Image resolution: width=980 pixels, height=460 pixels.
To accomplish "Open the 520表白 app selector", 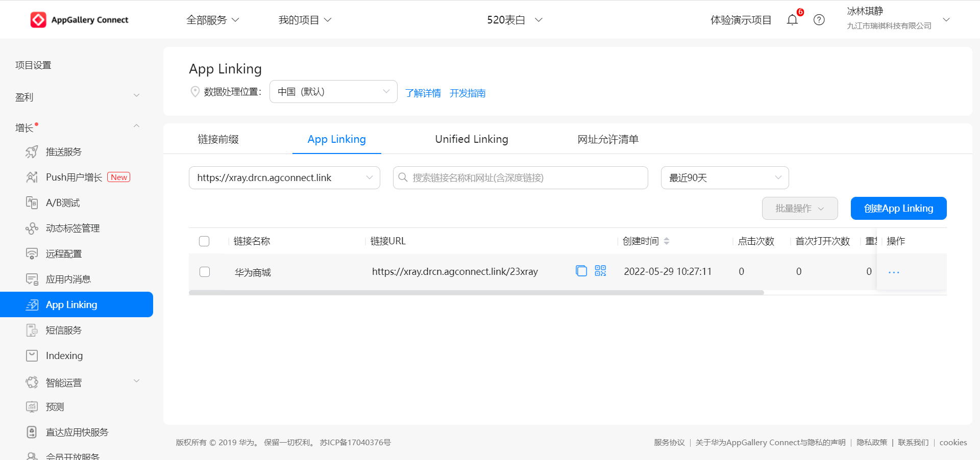I will point(514,20).
